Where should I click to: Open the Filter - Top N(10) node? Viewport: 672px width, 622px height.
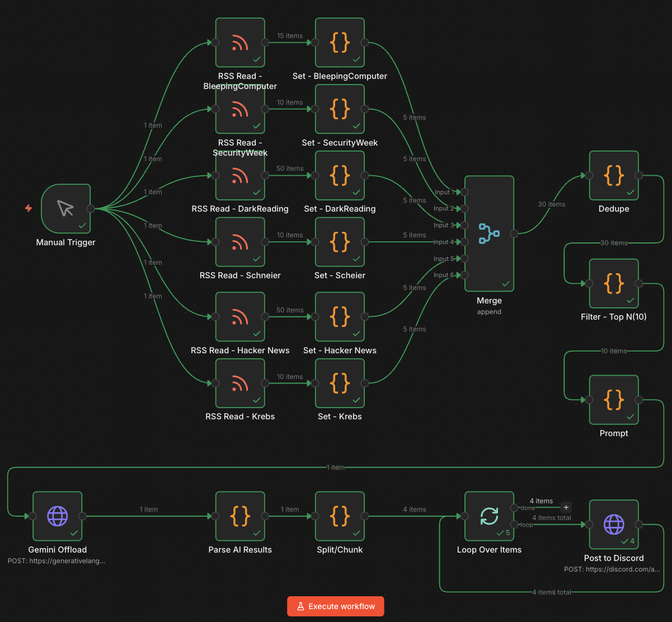[x=614, y=283]
